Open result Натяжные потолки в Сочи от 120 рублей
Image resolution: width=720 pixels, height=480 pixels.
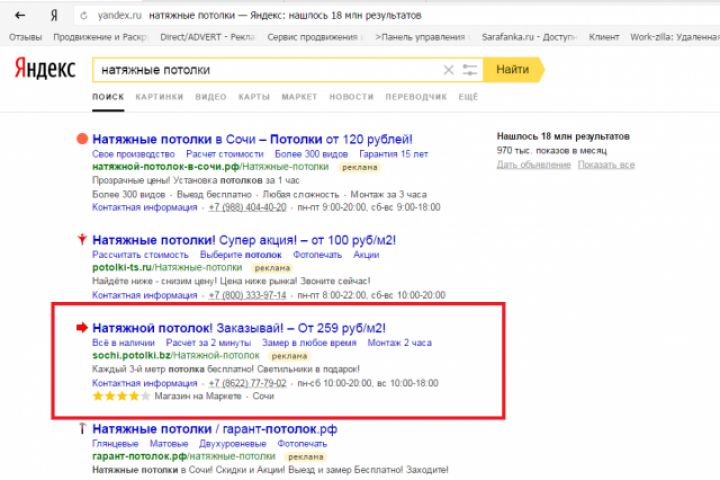252,139
